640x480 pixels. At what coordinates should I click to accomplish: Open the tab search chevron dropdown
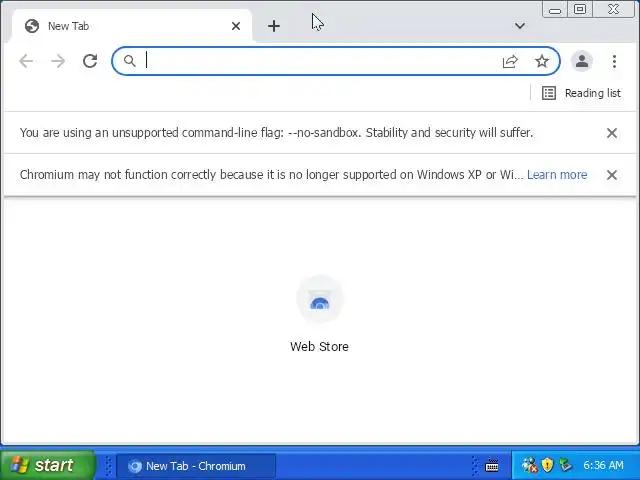click(520, 26)
